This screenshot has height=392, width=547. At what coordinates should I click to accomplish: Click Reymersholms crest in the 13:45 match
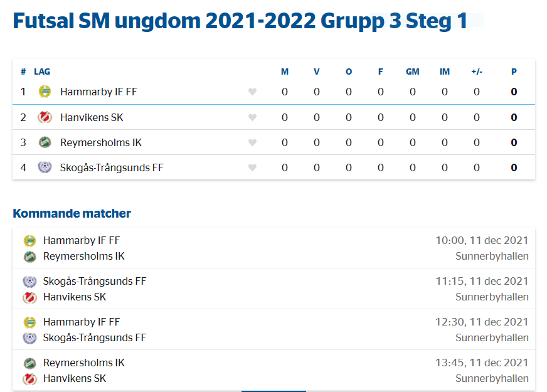(x=29, y=363)
